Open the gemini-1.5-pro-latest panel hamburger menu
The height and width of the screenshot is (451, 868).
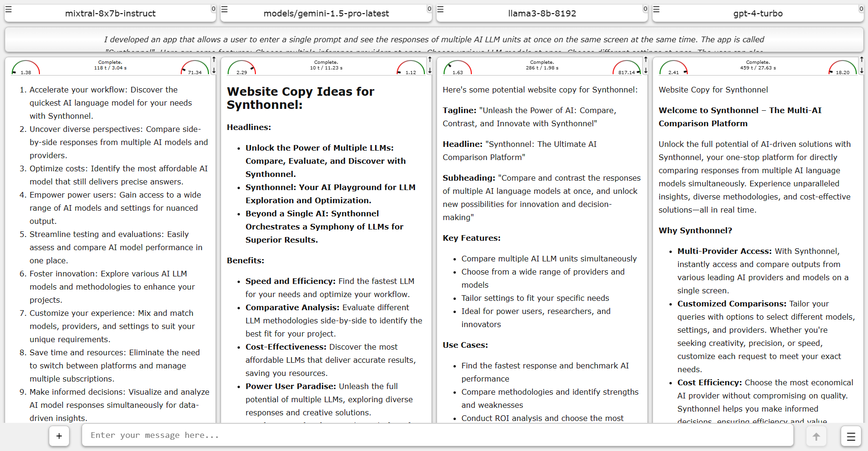[224, 9]
